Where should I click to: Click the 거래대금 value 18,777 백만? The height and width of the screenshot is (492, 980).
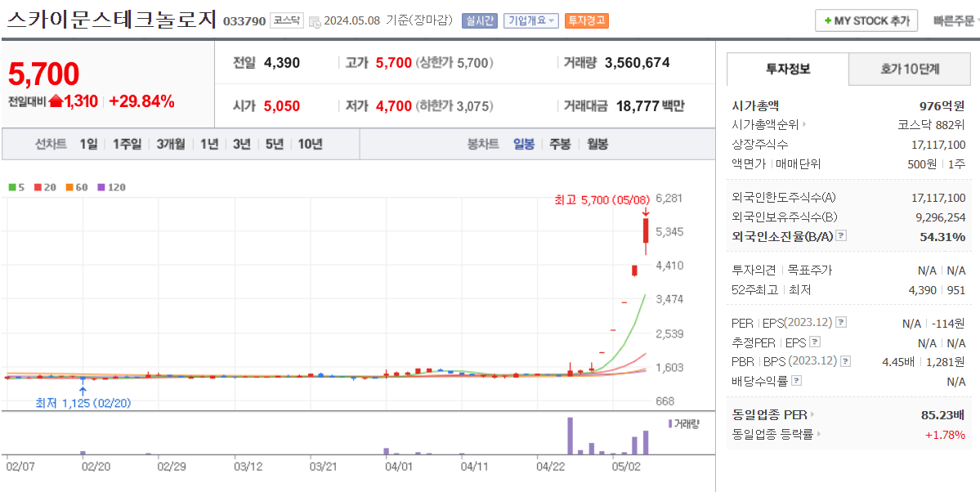[650, 106]
